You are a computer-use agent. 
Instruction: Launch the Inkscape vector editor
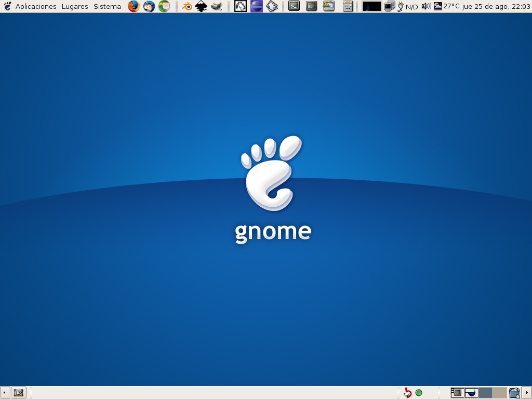pyautogui.click(x=201, y=6)
